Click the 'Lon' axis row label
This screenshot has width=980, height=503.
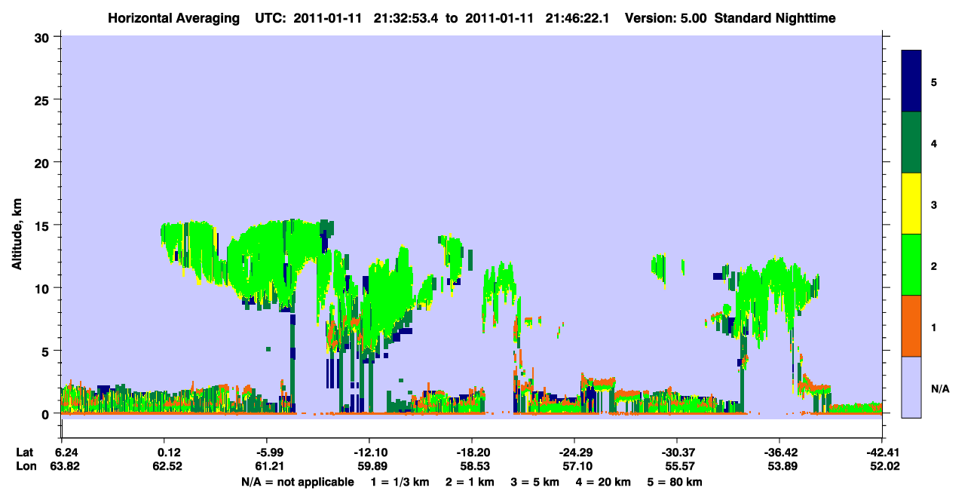coord(26,466)
